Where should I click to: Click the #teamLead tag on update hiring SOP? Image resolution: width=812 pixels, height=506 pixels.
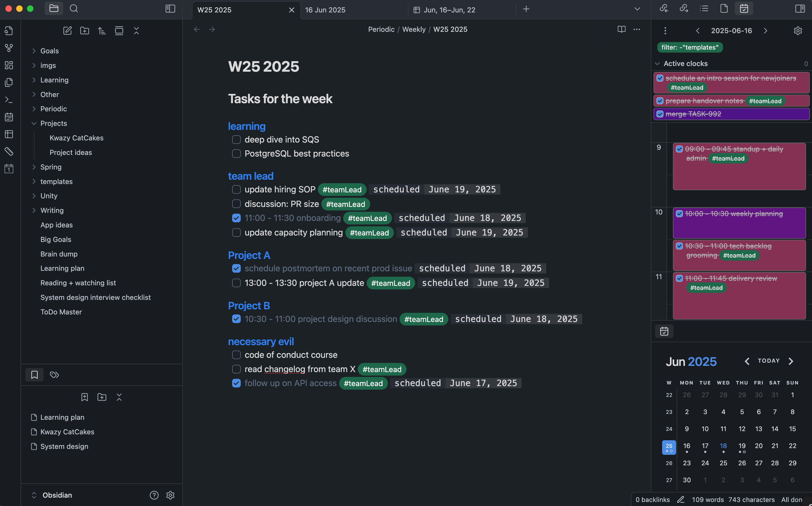tap(342, 190)
